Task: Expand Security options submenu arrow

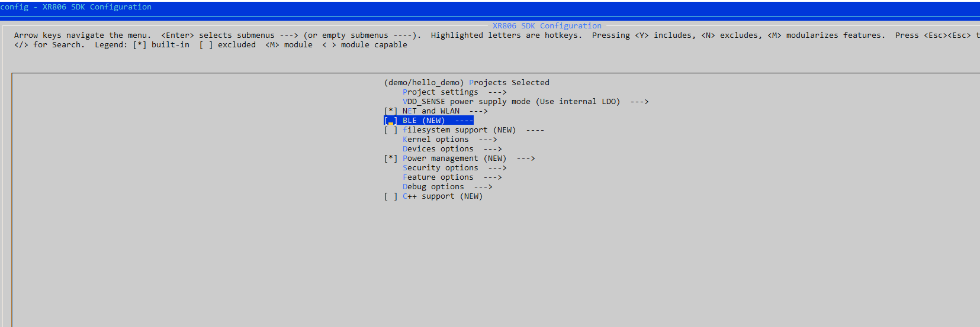Action: click(497, 168)
